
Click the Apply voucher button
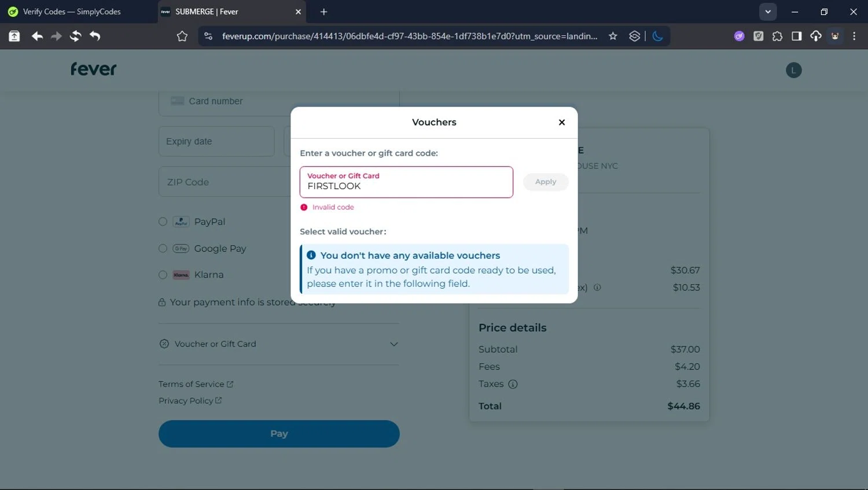(546, 182)
